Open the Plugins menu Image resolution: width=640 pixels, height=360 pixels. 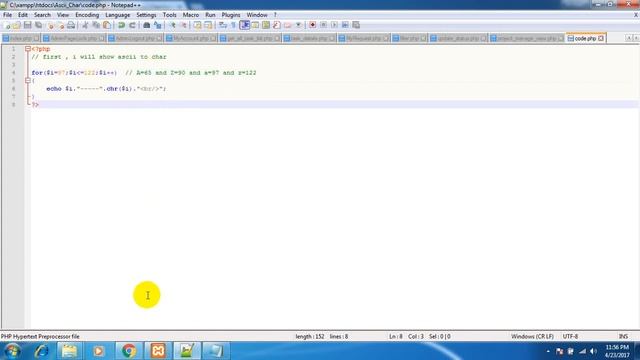[x=231, y=15]
